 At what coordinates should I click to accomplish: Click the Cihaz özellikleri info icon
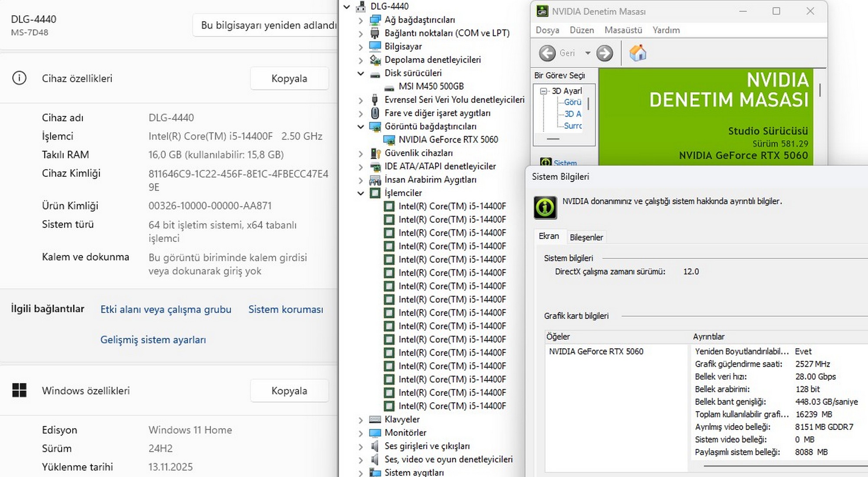[19, 78]
